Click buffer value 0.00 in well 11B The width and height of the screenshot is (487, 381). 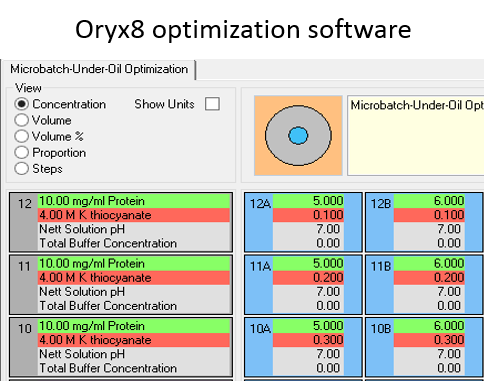click(429, 306)
